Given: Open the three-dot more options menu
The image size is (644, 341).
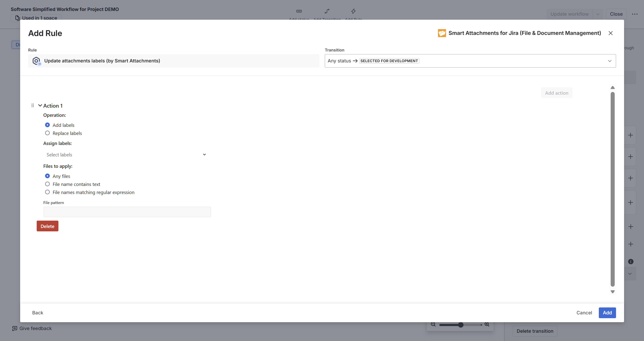Looking at the screenshot, I should (635, 14).
